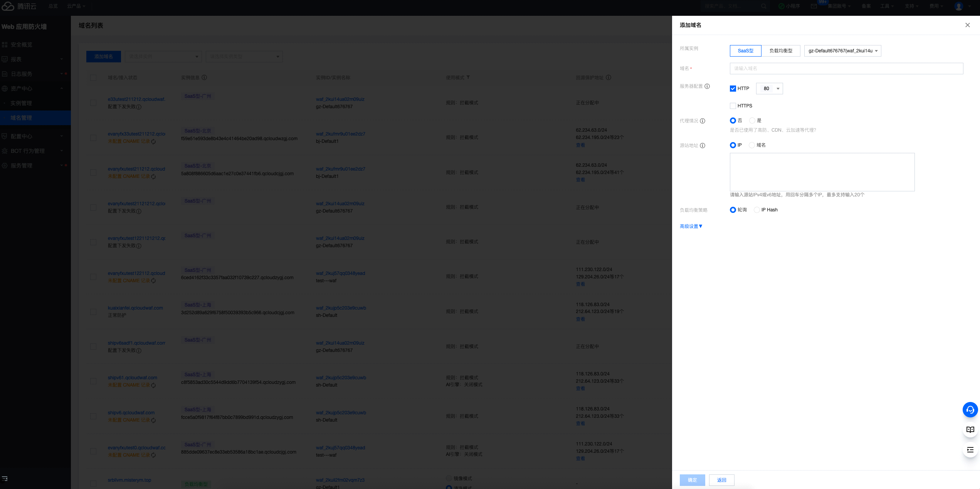Uncheck the HTTP checkbox
980x489 pixels.
tap(733, 89)
